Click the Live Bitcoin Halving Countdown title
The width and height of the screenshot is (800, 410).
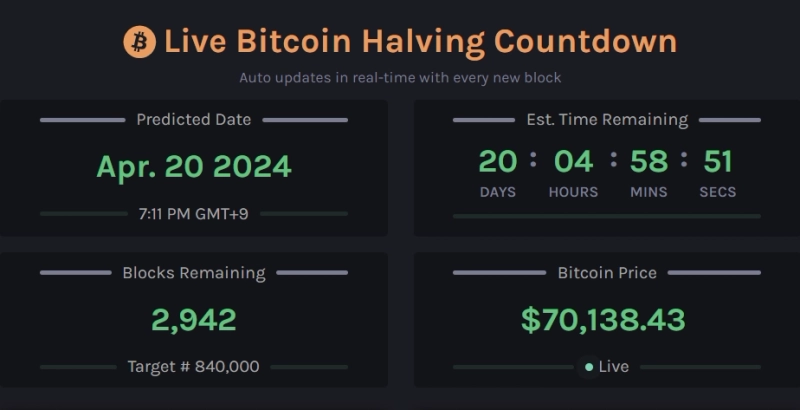[x=420, y=42]
